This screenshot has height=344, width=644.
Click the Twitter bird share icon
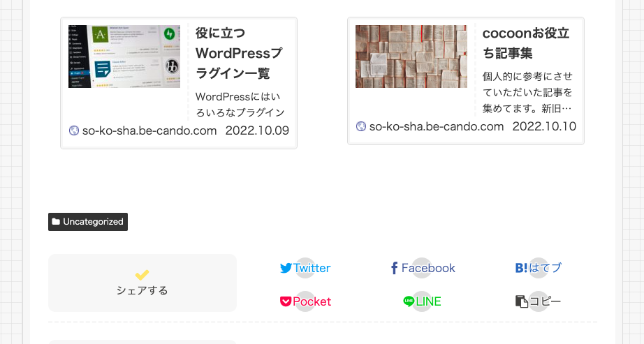click(x=286, y=268)
